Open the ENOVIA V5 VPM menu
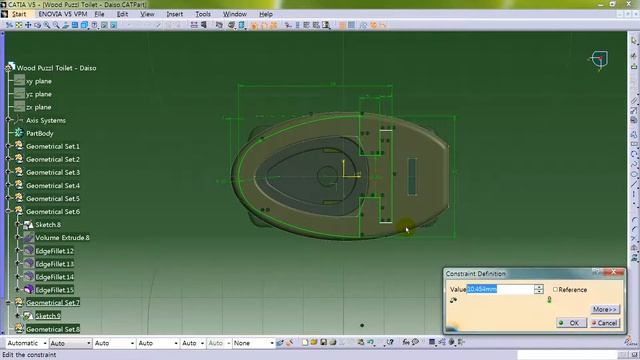 [x=62, y=14]
